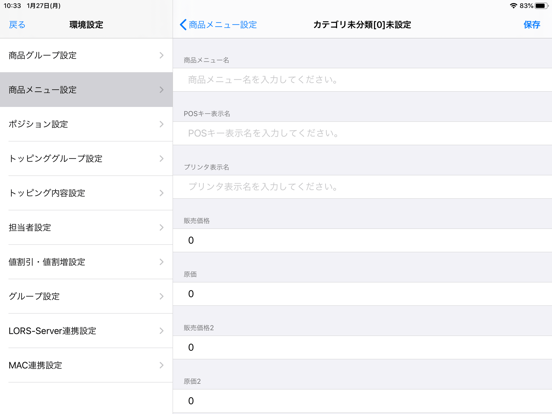Tap the Wi-Fi status icon

(513, 6)
